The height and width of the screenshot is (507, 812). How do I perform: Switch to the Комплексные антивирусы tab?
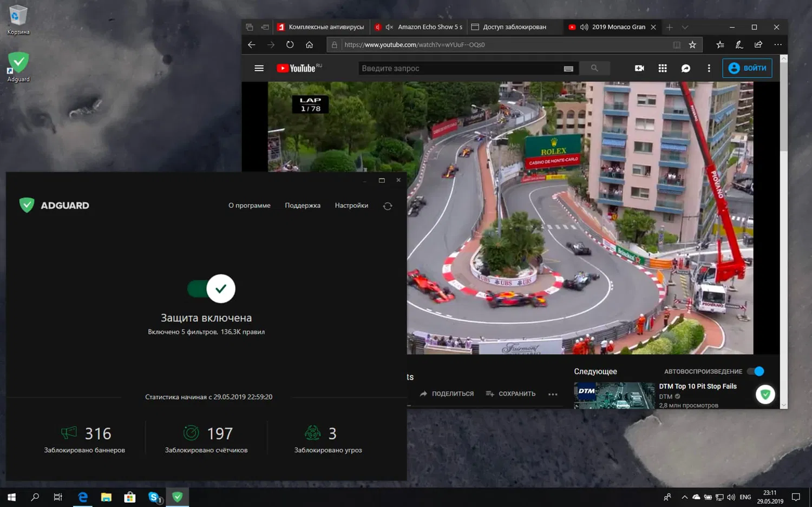(321, 27)
